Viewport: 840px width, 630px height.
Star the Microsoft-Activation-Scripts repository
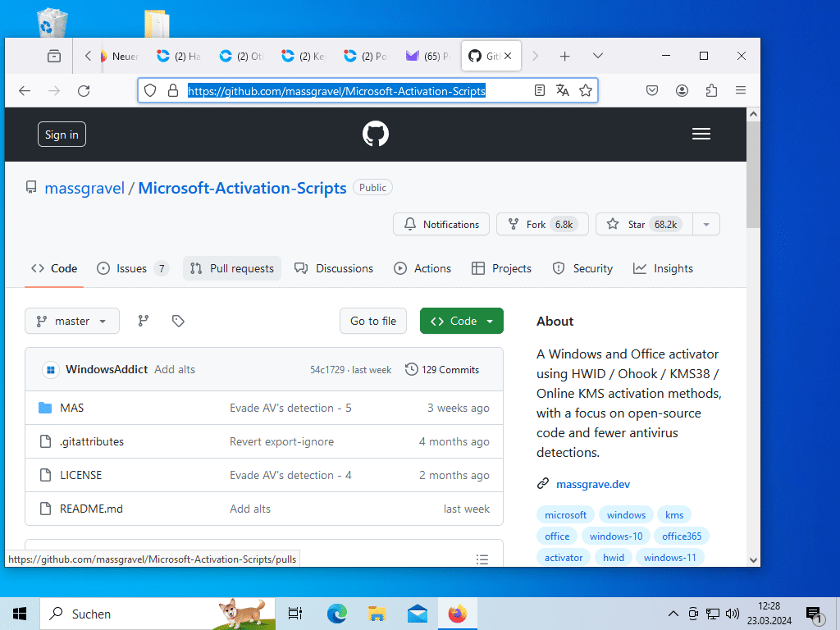point(644,224)
